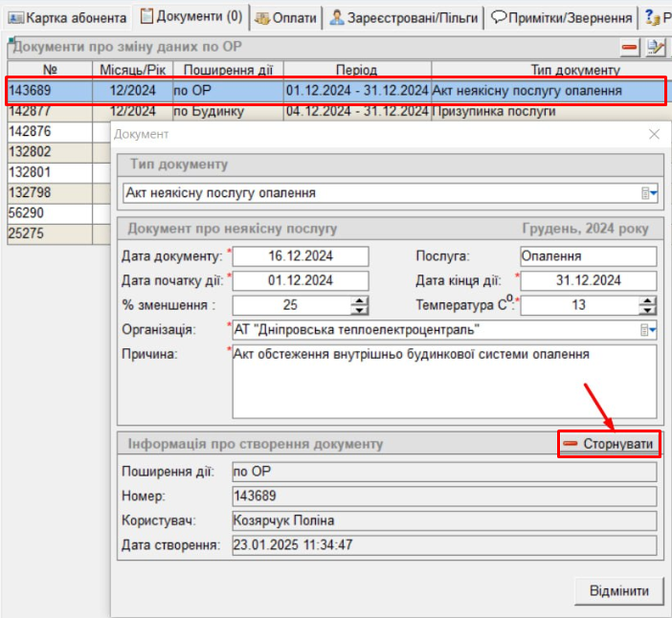
Task: Open the Картка абонента tab
Action: [x=67, y=18]
